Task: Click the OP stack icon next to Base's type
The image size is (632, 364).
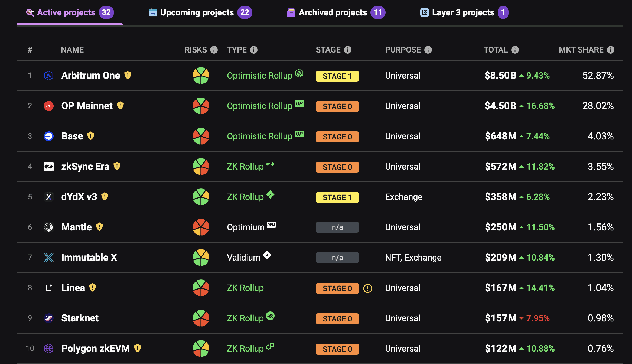Action: click(x=299, y=134)
